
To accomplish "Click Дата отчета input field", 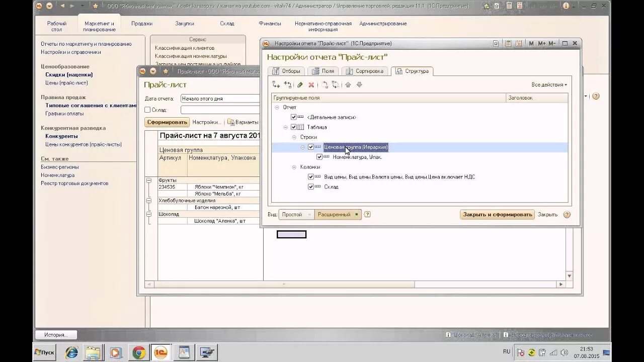I will tap(220, 99).
